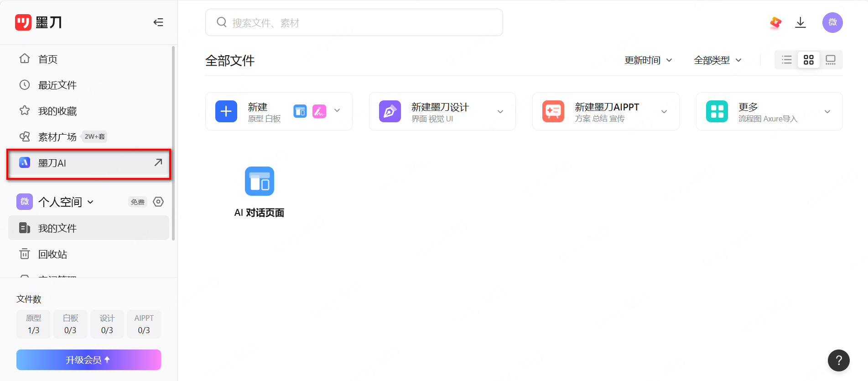Click the 免费 plan badge
This screenshot has width=868, height=381.
point(138,202)
